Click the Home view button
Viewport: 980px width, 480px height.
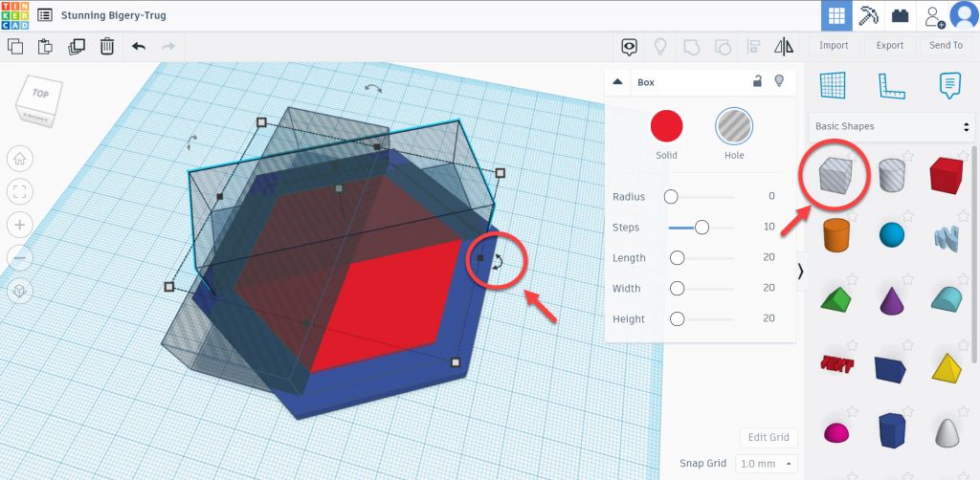20,158
